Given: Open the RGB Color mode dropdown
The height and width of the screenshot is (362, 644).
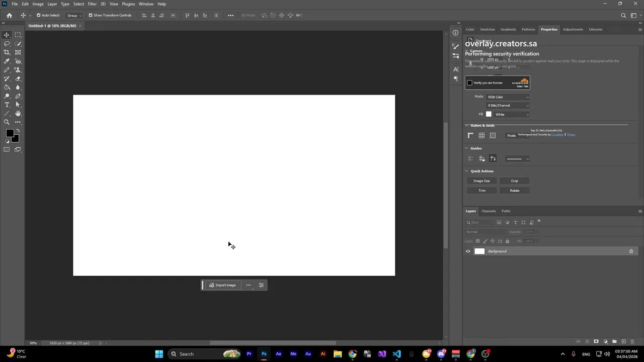Looking at the screenshot, I should point(508,97).
